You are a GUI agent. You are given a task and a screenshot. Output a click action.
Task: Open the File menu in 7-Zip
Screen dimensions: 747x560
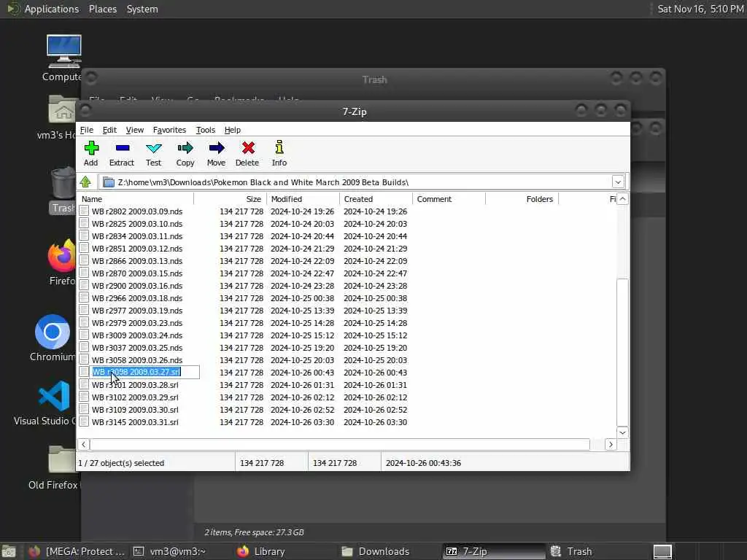coord(87,130)
